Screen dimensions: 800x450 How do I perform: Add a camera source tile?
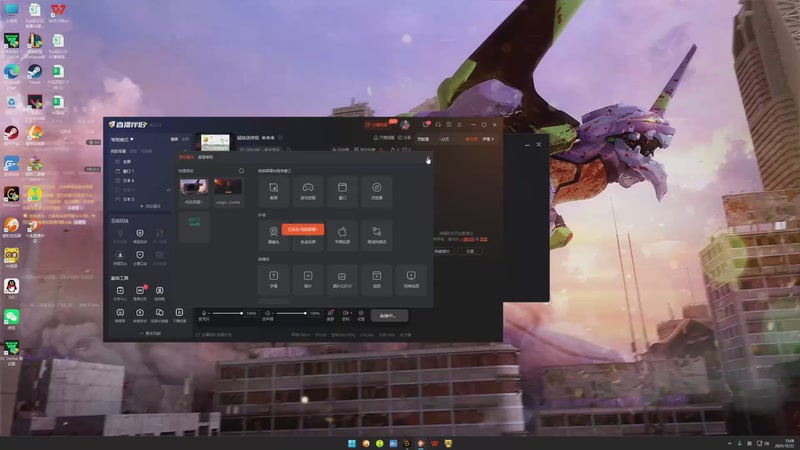tap(273, 235)
